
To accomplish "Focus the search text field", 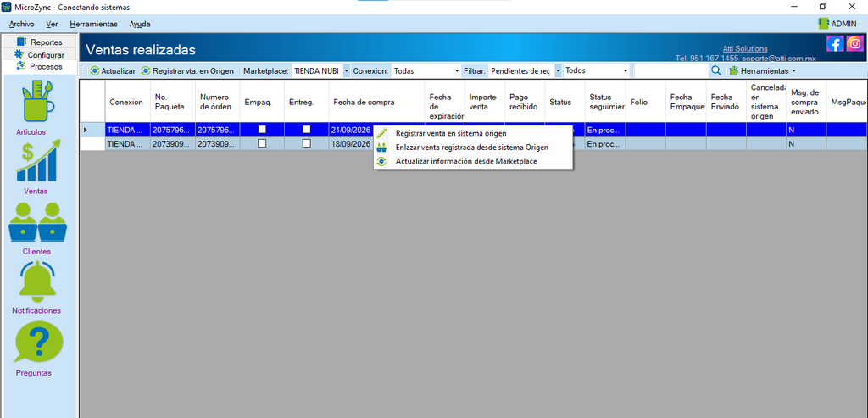I will pyautogui.click(x=671, y=71).
